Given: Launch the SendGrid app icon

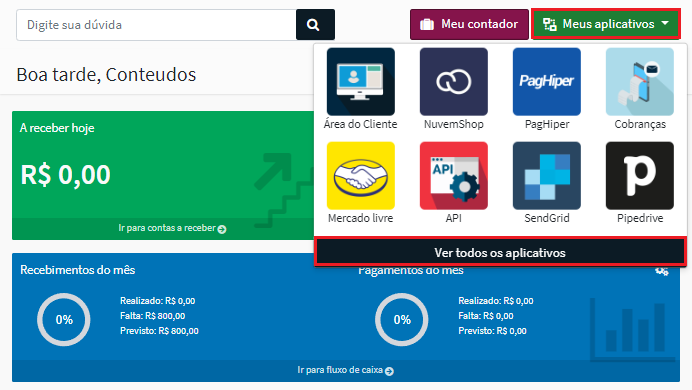Looking at the screenshot, I should point(547,176).
